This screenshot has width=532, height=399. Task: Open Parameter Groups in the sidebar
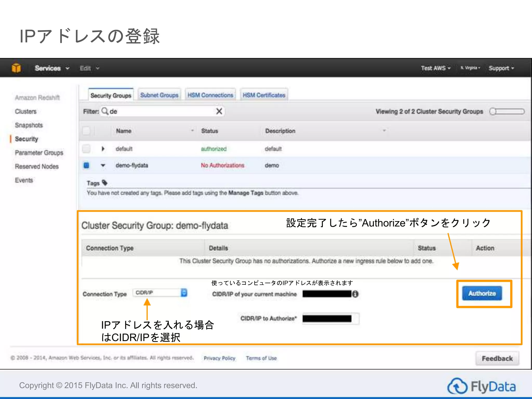[x=39, y=153]
